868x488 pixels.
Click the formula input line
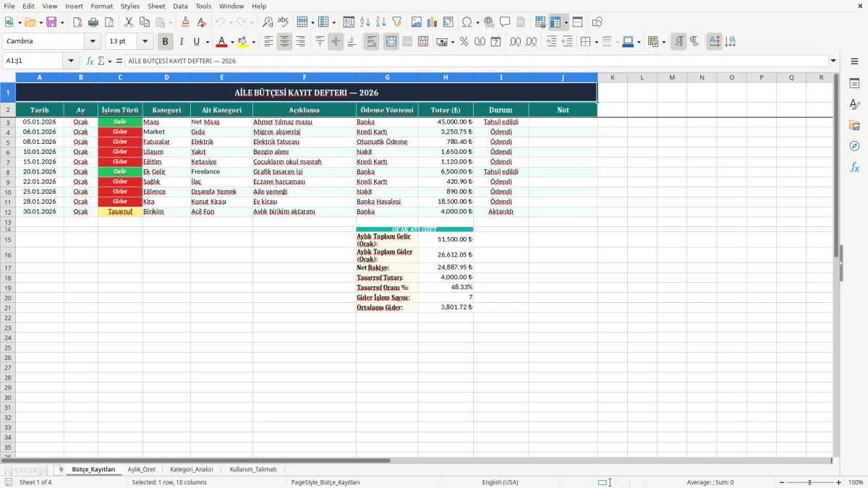[476, 61]
